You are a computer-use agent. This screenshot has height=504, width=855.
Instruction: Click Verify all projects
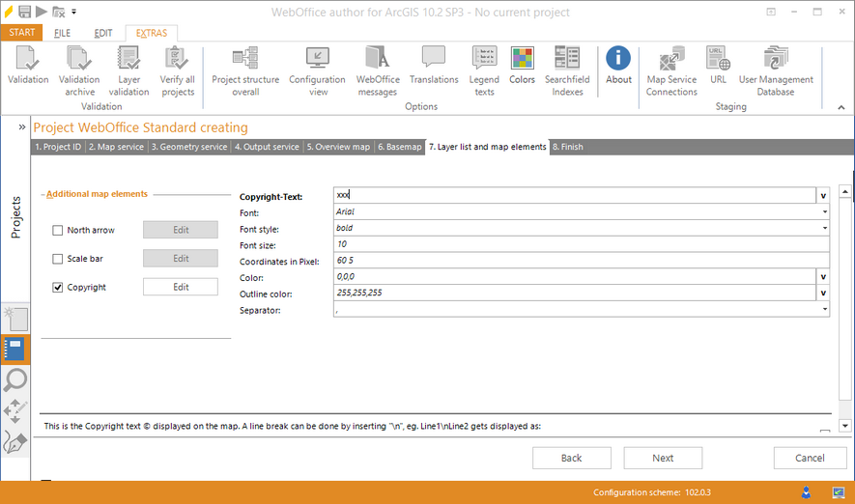tap(178, 71)
